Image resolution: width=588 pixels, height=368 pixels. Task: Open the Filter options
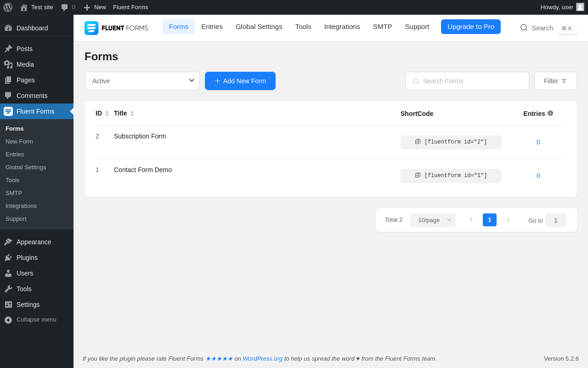click(555, 81)
